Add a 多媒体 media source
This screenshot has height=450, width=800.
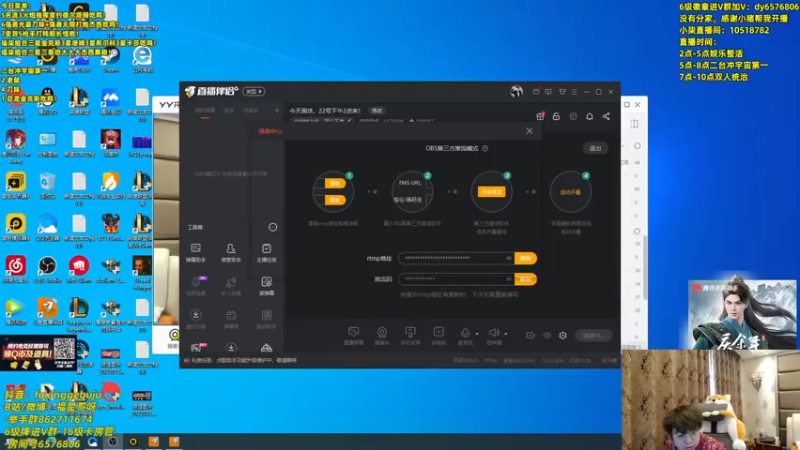tap(438, 336)
